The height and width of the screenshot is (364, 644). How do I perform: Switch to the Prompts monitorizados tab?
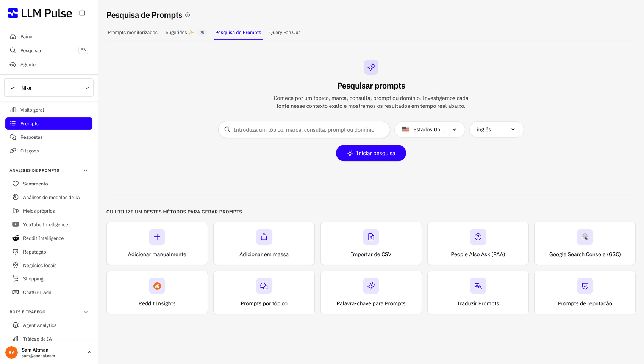point(133,33)
